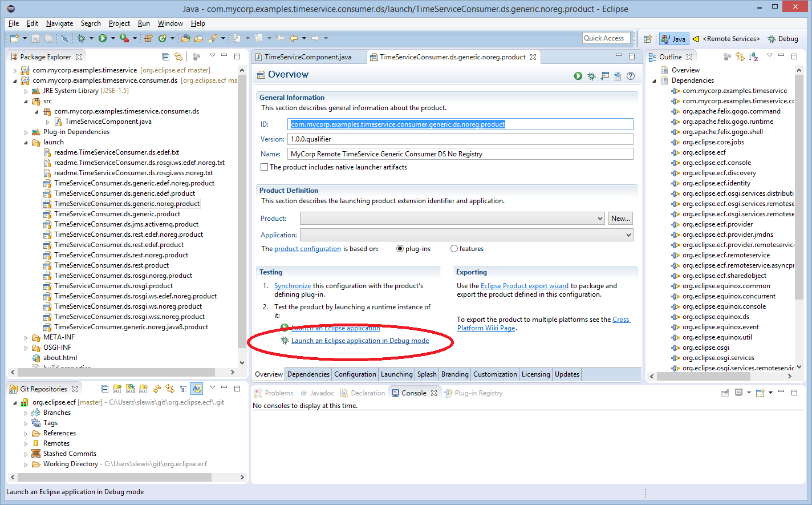The image size is (812, 505).
Task: Switch to the Dependencies editor tab
Action: click(308, 374)
